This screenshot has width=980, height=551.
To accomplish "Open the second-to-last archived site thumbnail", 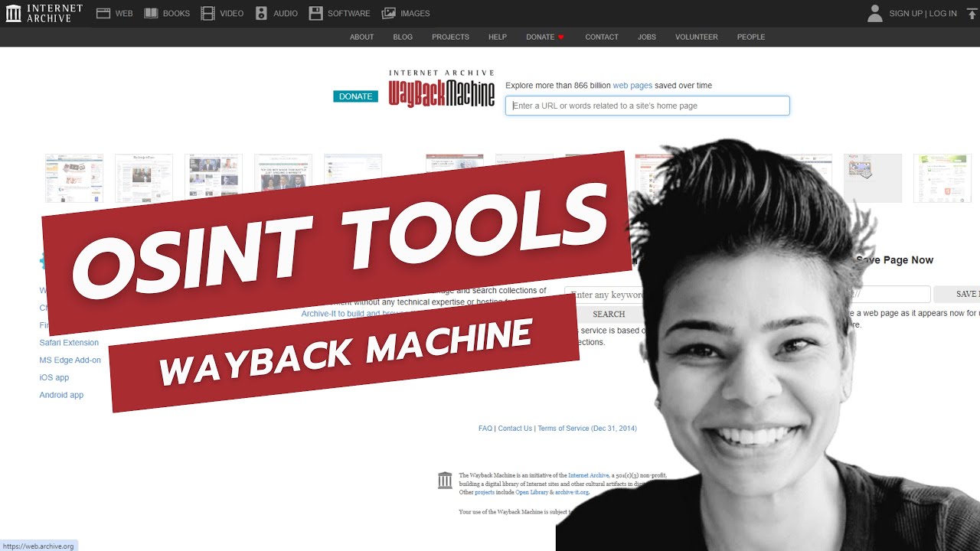I will 873,178.
